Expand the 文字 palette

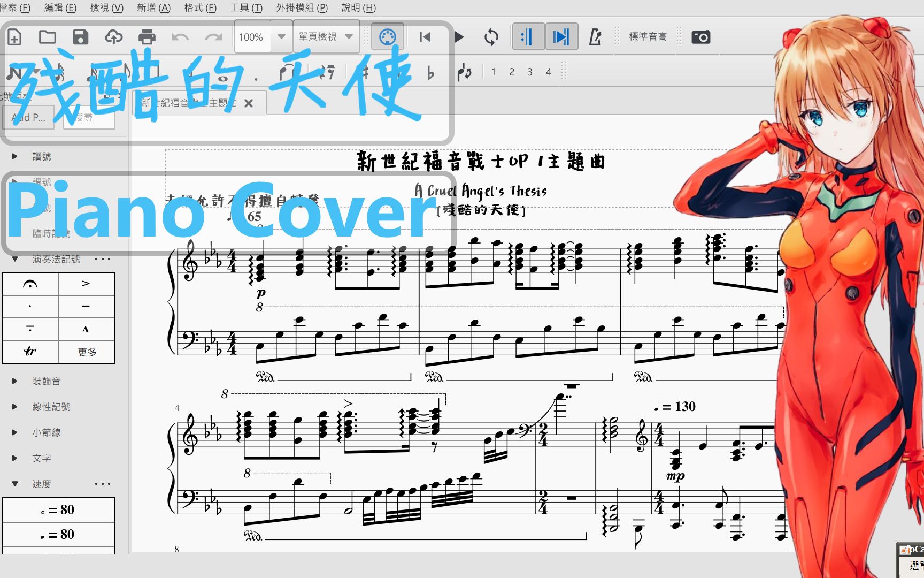click(x=15, y=458)
